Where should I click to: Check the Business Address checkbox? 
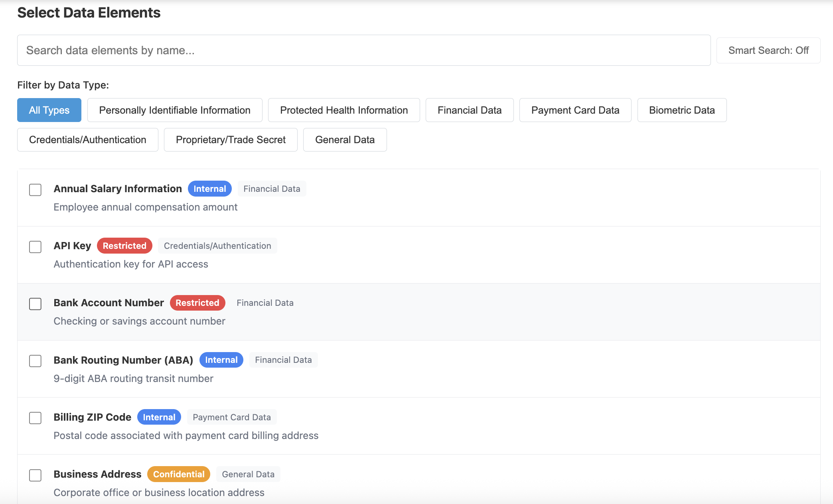35,475
